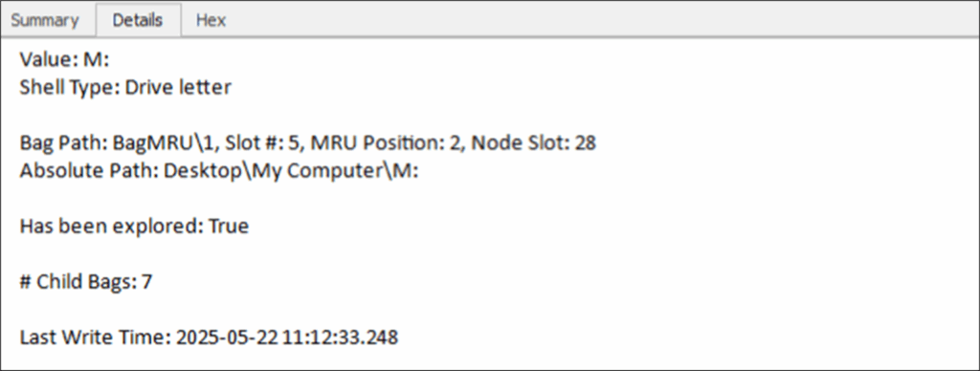The width and height of the screenshot is (980, 371).
Task: Click the MRU Position: 2 text
Action: [387, 143]
